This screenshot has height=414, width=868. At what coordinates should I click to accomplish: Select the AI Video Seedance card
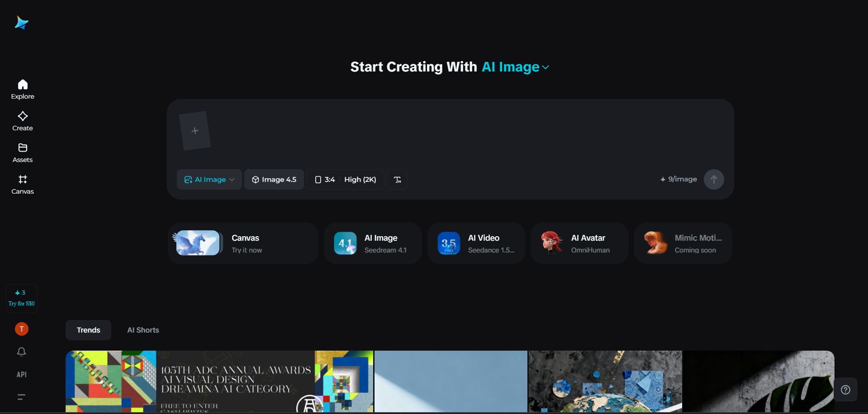coord(476,243)
